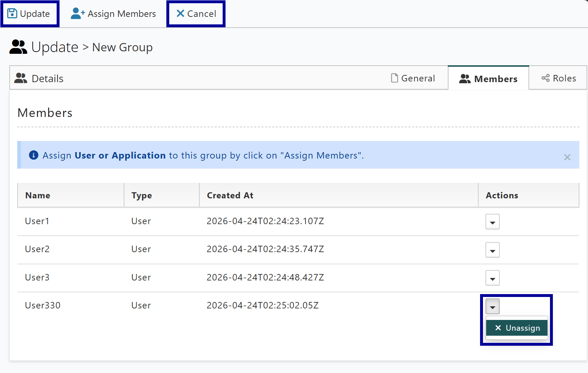Click the Created At column header

[x=339, y=195]
